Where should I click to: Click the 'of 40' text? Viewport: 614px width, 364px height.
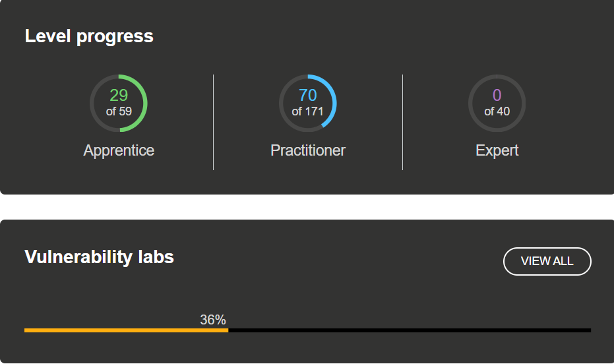point(497,111)
